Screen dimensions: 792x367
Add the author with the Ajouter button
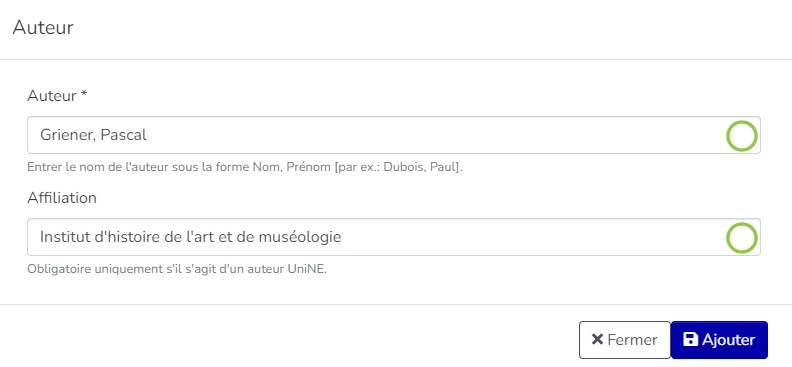pos(719,340)
